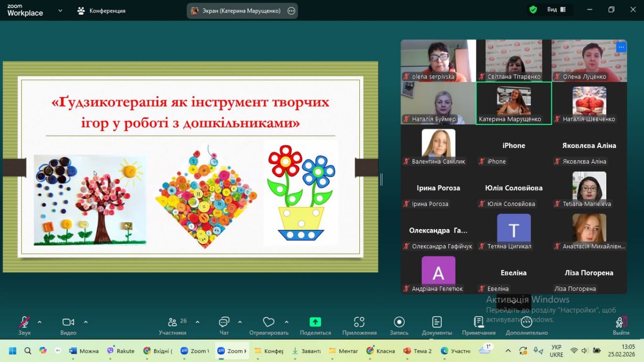Open Примечания notes in the Zoom toolbar
Image resolution: width=644 pixels, height=362 pixels.
tap(478, 326)
